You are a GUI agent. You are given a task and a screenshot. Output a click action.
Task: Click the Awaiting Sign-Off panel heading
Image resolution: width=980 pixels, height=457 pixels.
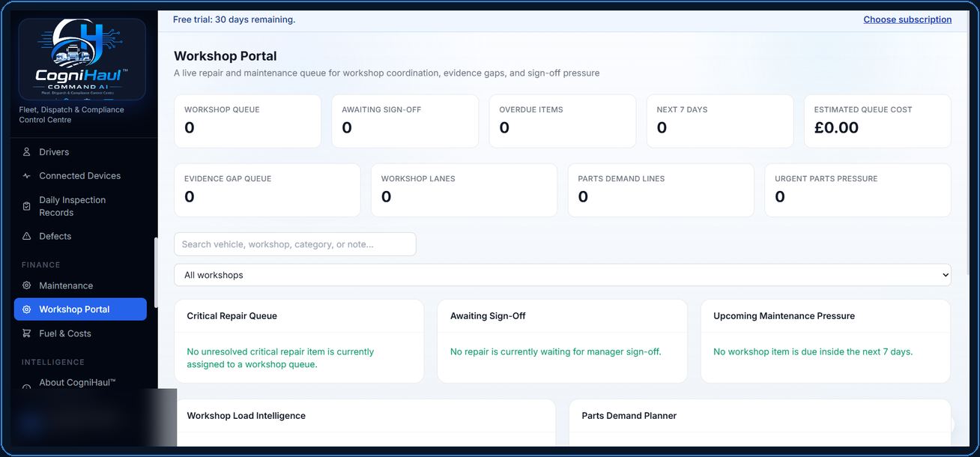(488, 316)
